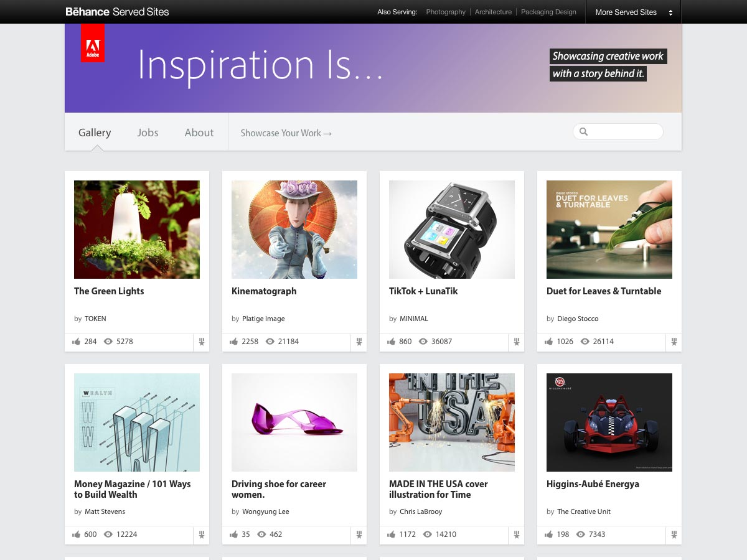747x560 pixels.
Task: Open the Packaging Design served site link
Action: coord(548,12)
